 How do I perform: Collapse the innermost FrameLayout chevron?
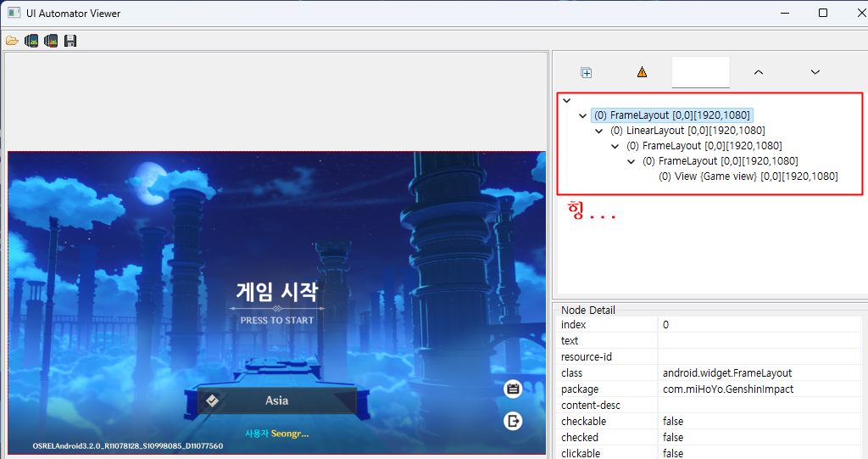(x=631, y=161)
